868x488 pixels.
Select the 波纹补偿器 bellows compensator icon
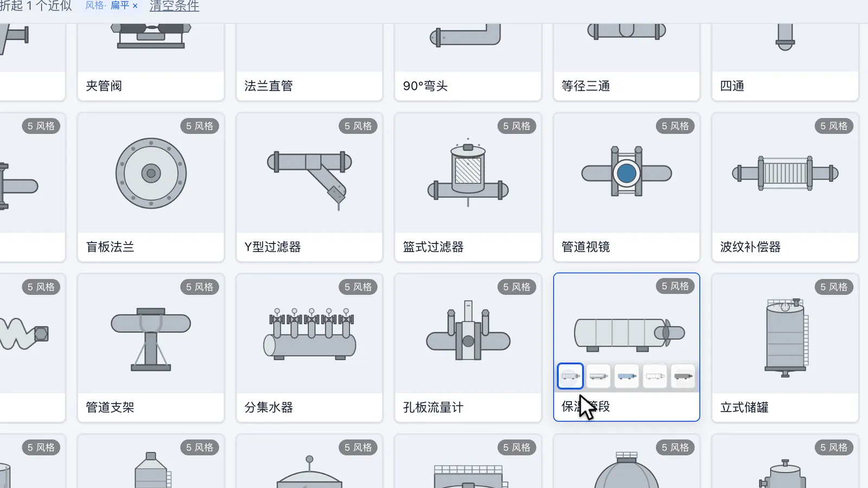pyautogui.click(x=785, y=173)
